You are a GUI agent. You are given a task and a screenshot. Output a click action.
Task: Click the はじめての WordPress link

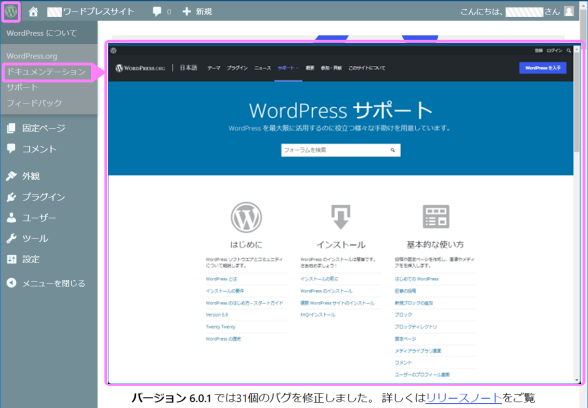417,279
